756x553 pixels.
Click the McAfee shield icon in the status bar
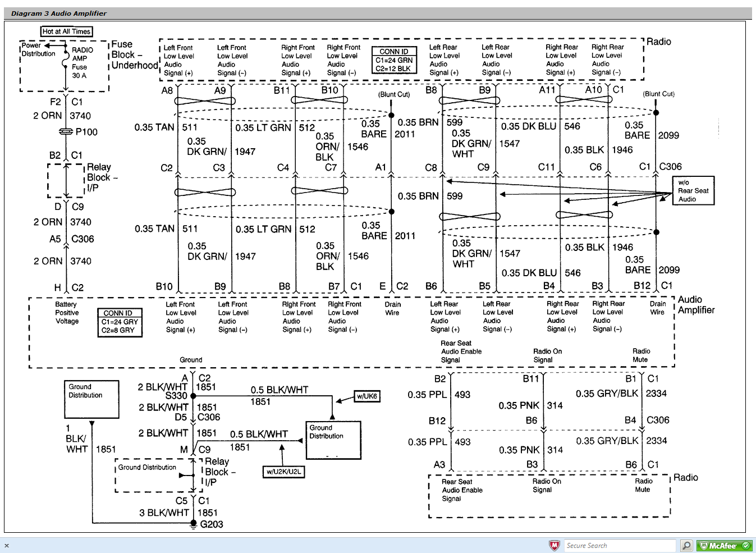pos(554,545)
